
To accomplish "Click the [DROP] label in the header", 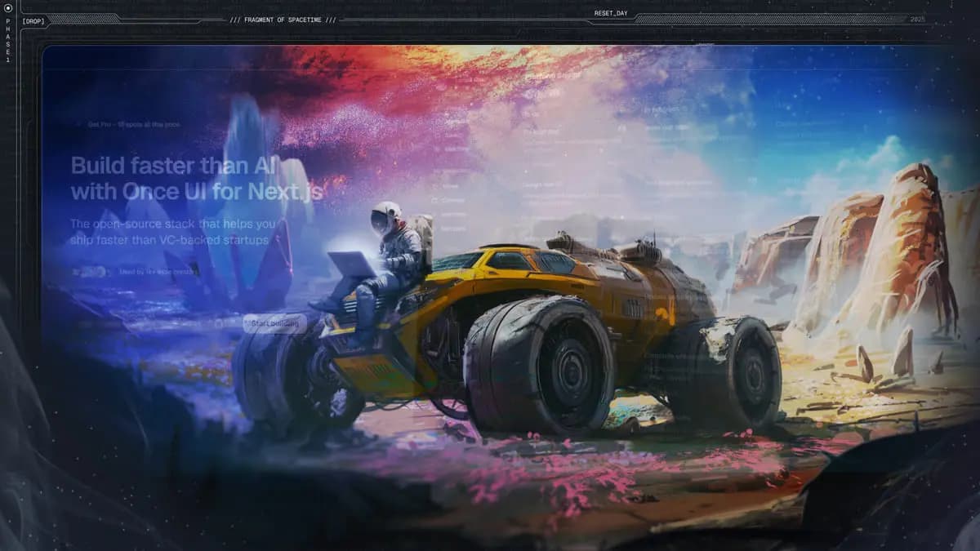I will [x=33, y=20].
